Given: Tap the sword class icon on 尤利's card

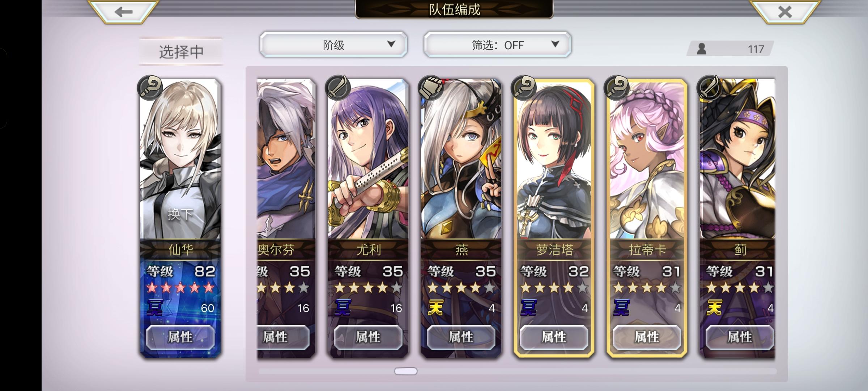Looking at the screenshot, I should coord(337,88).
